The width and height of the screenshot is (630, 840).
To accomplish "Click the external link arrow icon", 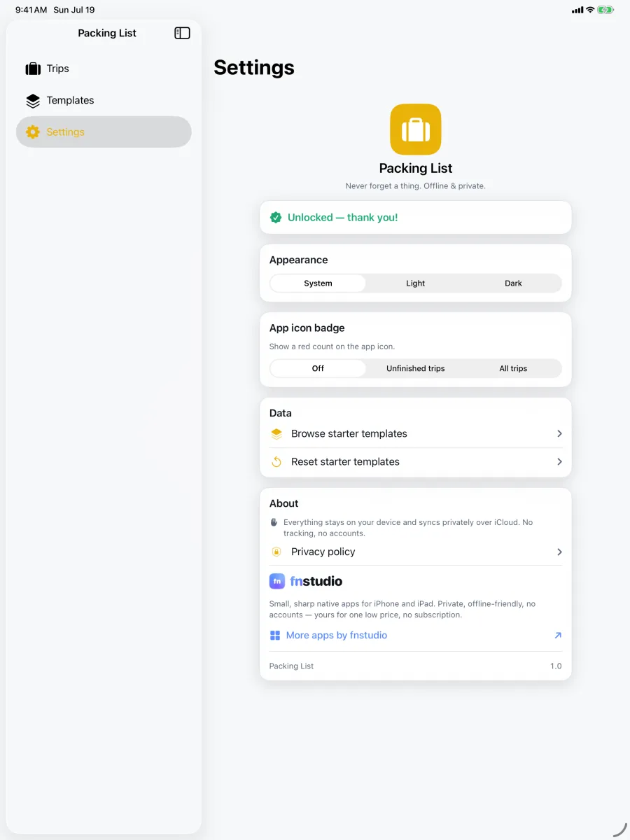I will (x=558, y=636).
